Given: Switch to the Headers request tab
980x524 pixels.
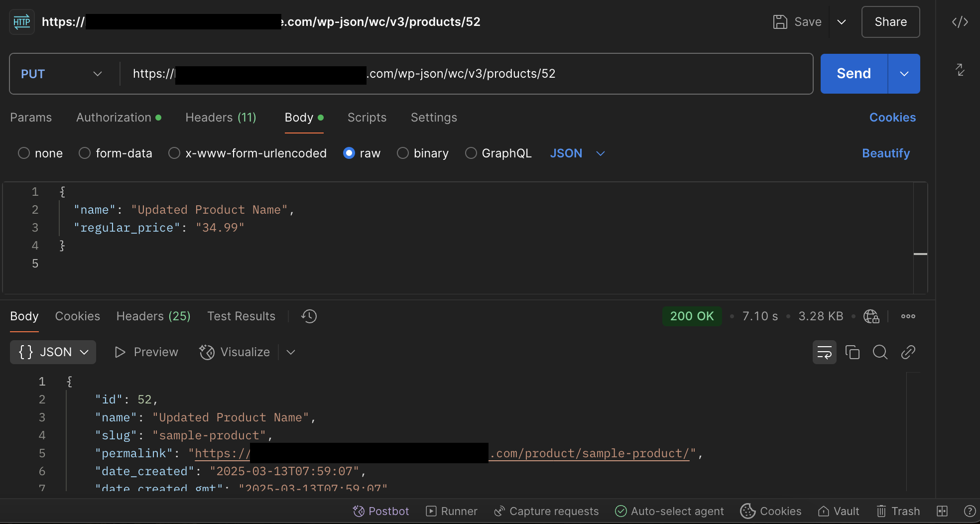Looking at the screenshot, I should pos(221,118).
